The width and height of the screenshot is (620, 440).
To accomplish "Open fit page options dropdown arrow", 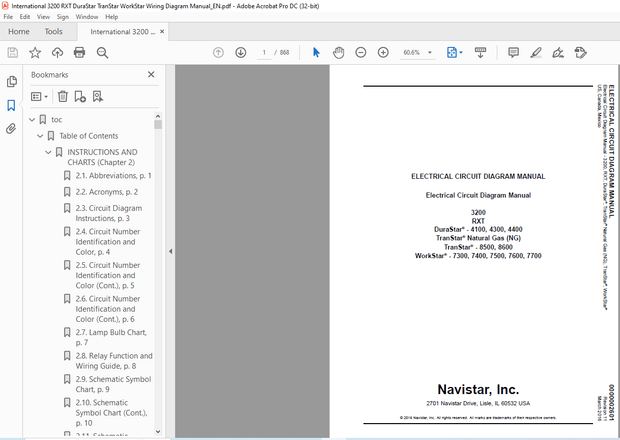I will point(461,53).
